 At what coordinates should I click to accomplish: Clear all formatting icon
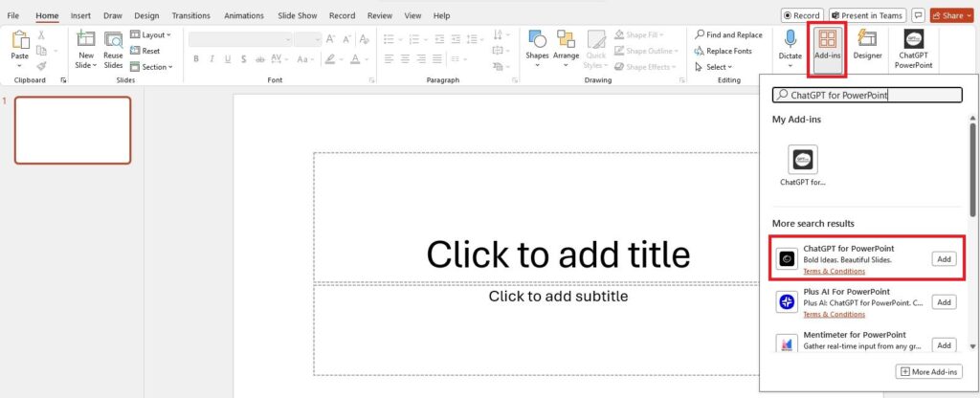coord(365,39)
